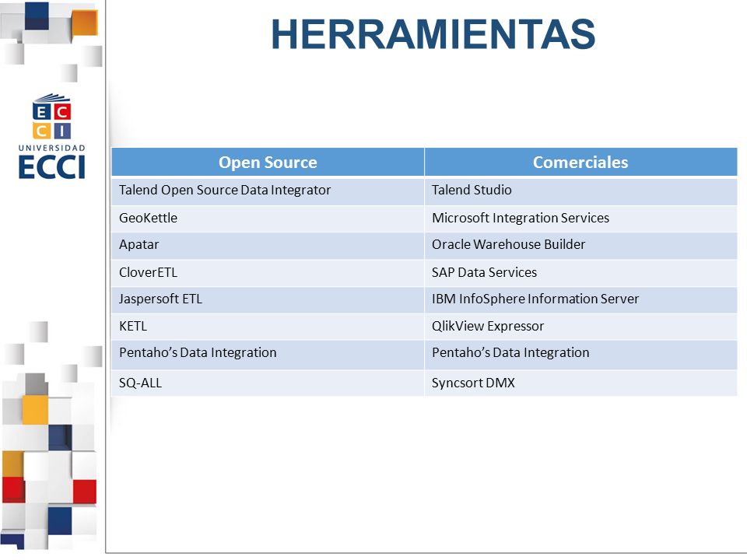The width and height of the screenshot is (747, 560).
Task: Click the UNIVERSIDAD text under the logo
Action: (52, 148)
